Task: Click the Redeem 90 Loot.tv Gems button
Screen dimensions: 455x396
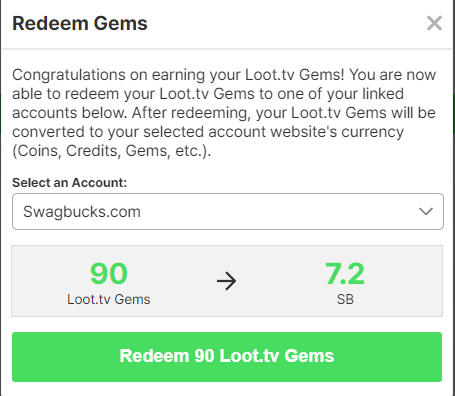Action: 227,357
